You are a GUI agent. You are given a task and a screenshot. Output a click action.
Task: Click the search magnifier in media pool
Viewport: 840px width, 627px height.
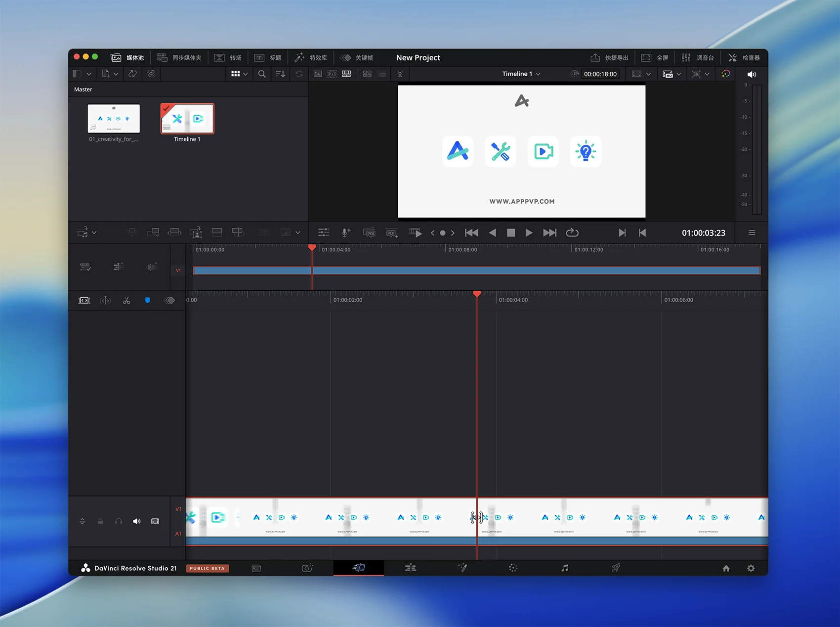coord(262,74)
